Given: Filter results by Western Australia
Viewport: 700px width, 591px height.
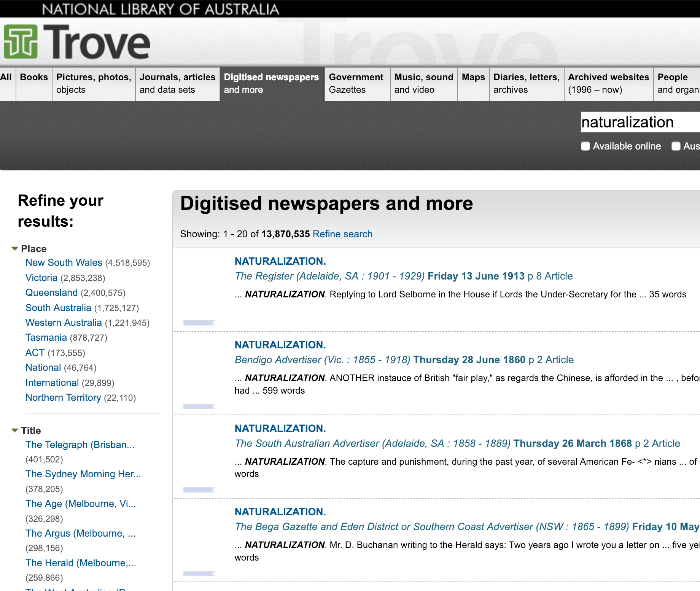Looking at the screenshot, I should [64, 323].
